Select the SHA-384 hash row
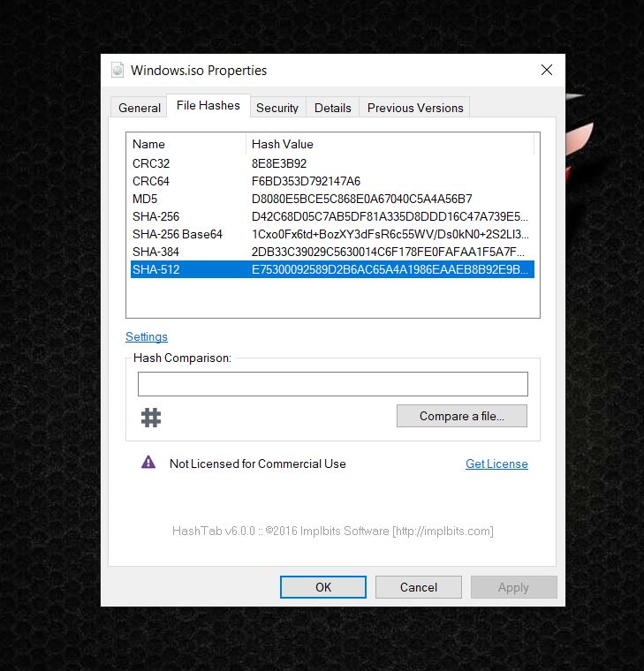 pyautogui.click(x=332, y=252)
